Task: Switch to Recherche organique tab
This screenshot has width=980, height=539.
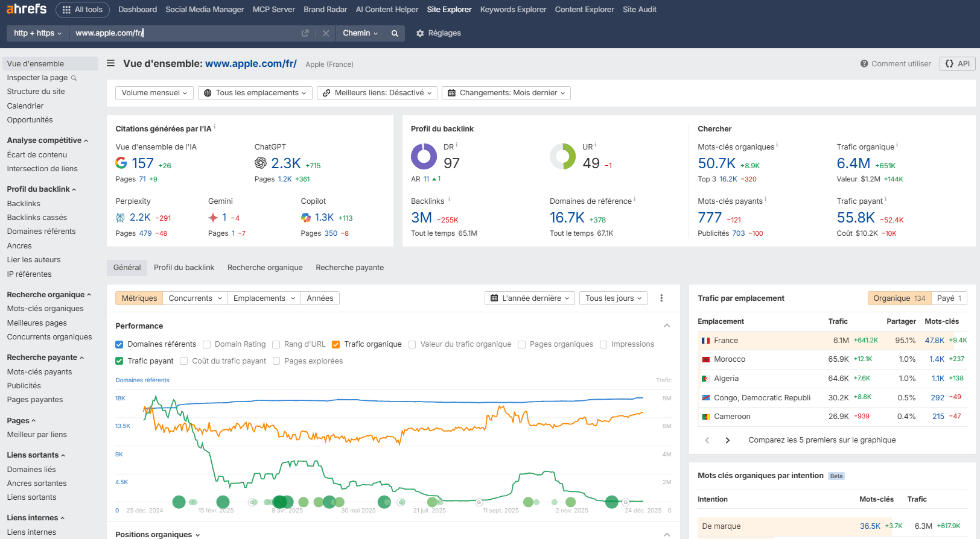Action: [x=265, y=268]
